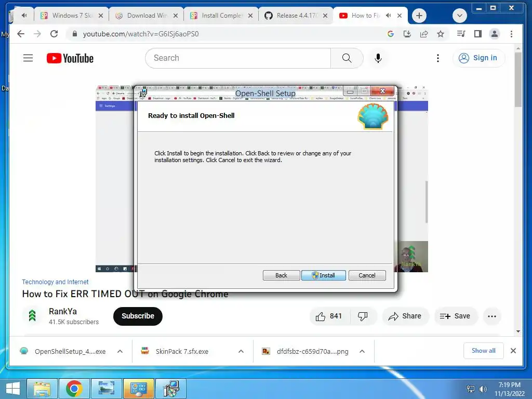Mute the YouTube tab audio icon
This screenshot has width=532, height=399.
389,16
